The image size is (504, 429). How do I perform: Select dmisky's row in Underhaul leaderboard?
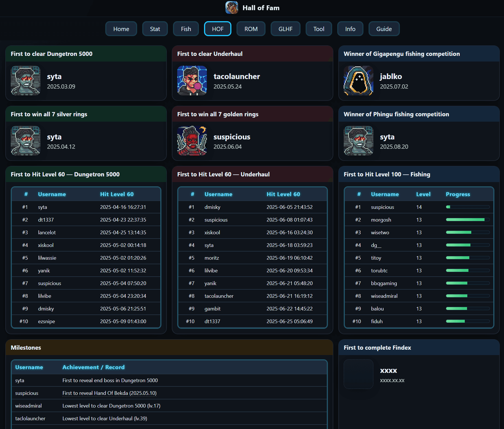pyautogui.click(x=252, y=207)
